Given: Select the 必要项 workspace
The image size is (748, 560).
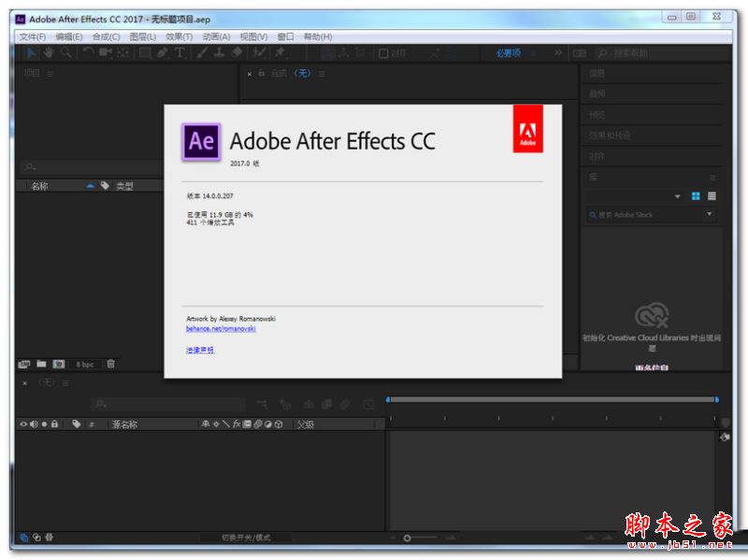Looking at the screenshot, I should coord(508,53).
